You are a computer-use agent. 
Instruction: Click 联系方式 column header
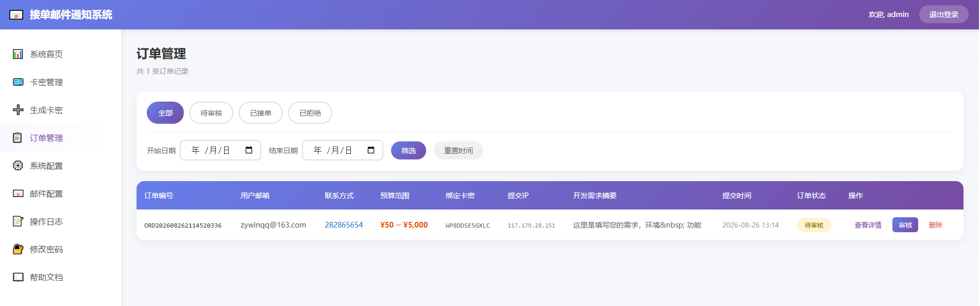[x=339, y=196]
